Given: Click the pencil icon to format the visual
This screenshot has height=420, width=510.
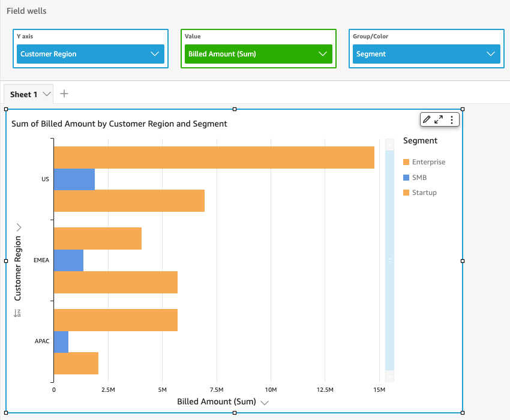Looking at the screenshot, I should tap(427, 119).
